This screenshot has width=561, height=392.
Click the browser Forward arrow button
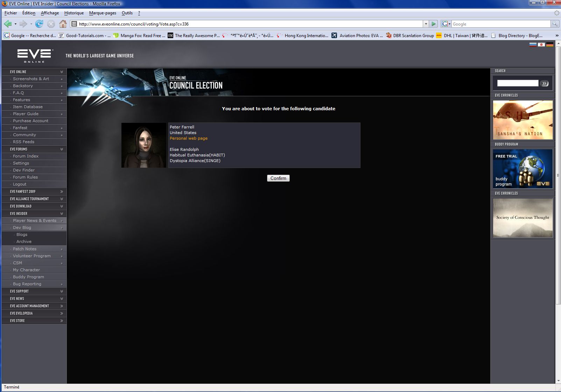[x=23, y=24]
